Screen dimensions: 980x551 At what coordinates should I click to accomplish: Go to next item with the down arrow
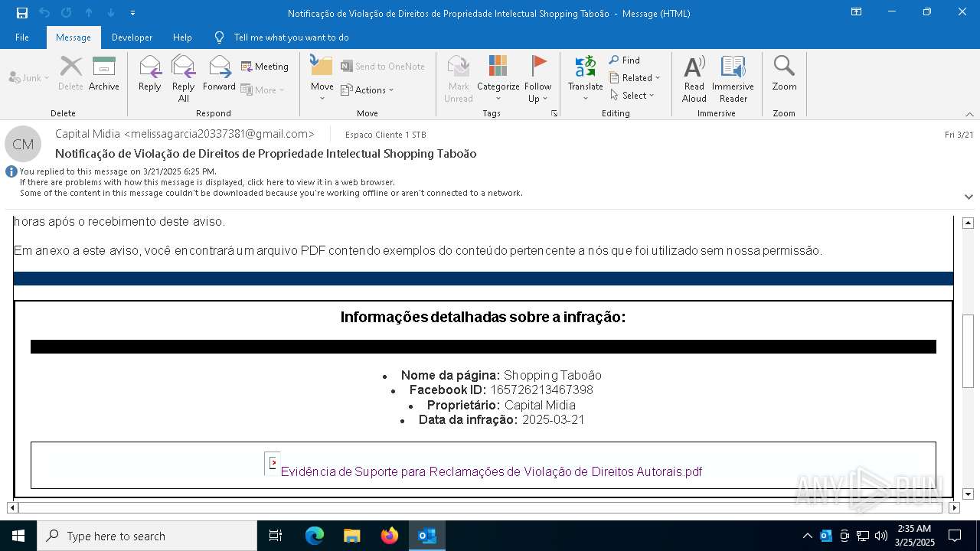tap(111, 13)
